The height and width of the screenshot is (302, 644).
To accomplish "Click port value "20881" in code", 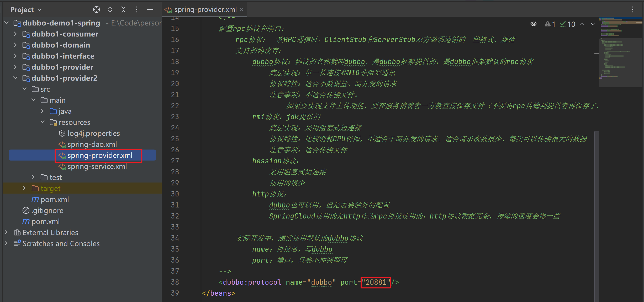I will 376,282.
